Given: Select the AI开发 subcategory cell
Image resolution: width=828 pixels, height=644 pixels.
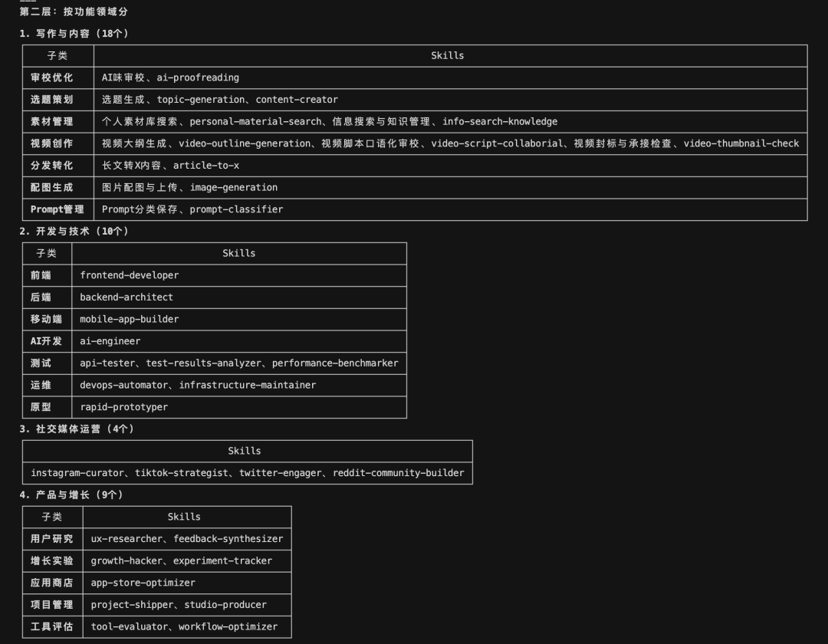Looking at the screenshot, I should pos(47,341).
